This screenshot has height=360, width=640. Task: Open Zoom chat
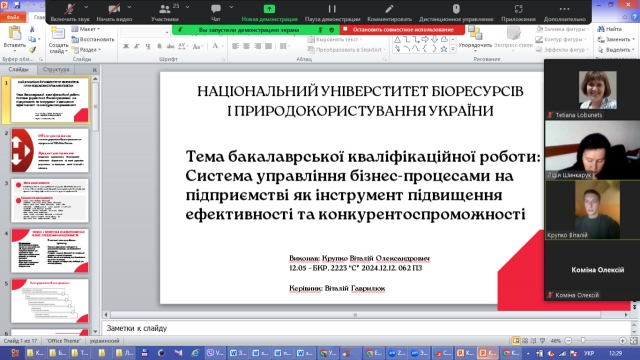point(216,12)
